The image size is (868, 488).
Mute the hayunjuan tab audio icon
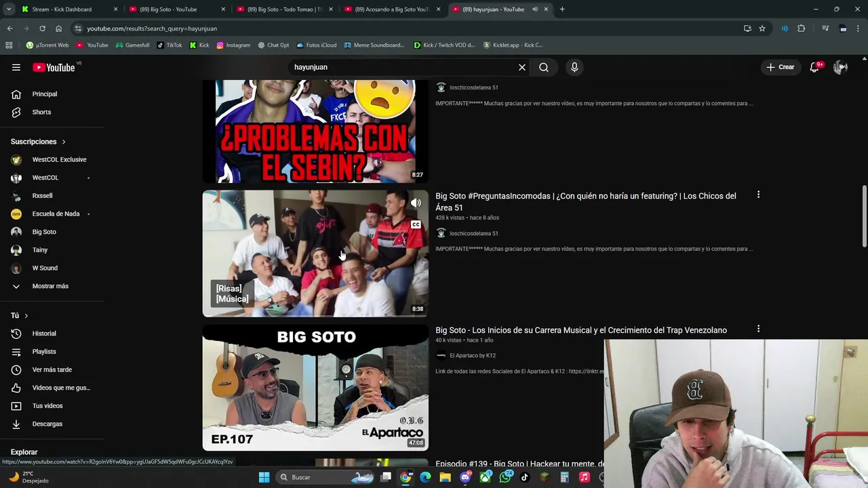534,9
